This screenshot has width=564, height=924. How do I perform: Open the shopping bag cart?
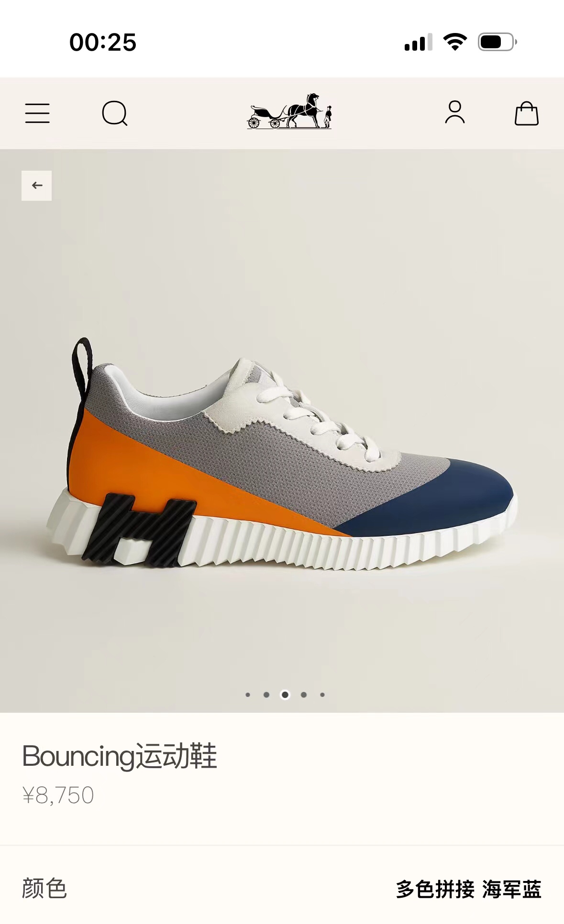[526, 113]
